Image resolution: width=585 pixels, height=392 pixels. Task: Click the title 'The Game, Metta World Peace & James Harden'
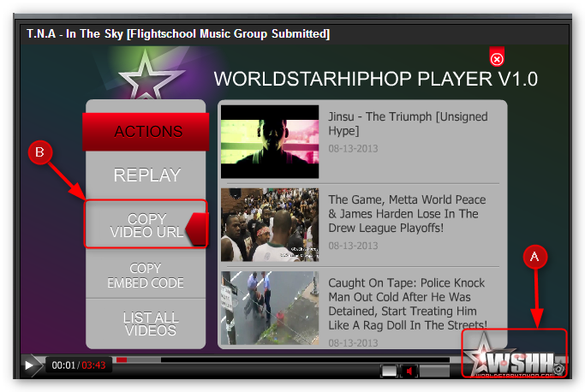407,213
